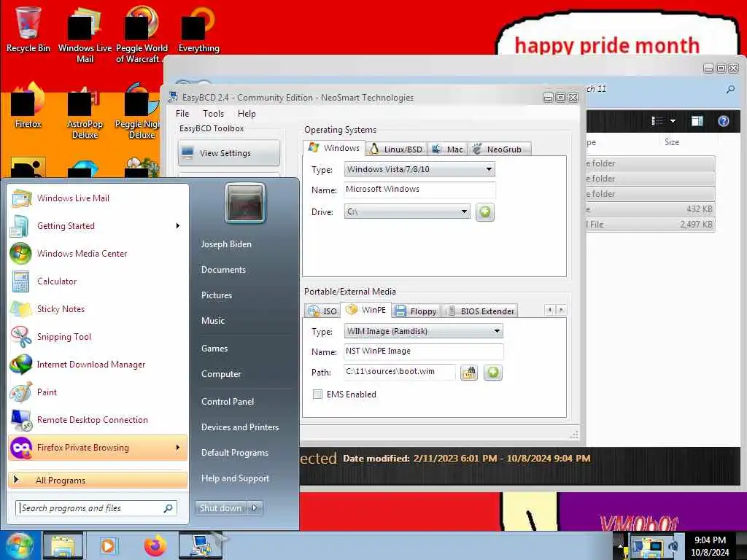Open Windows Type dropdown Vista/7/8/10
This screenshot has height=560, width=747.
[419, 169]
